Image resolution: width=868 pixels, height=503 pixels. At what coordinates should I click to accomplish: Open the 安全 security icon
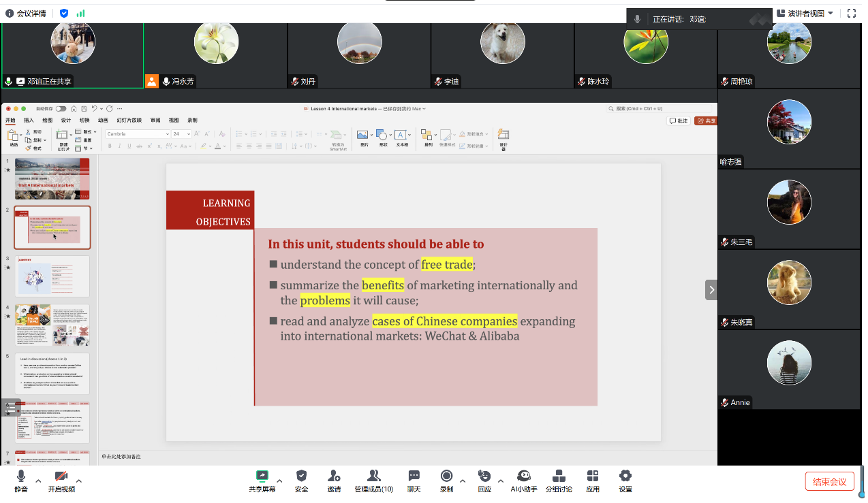click(301, 481)
